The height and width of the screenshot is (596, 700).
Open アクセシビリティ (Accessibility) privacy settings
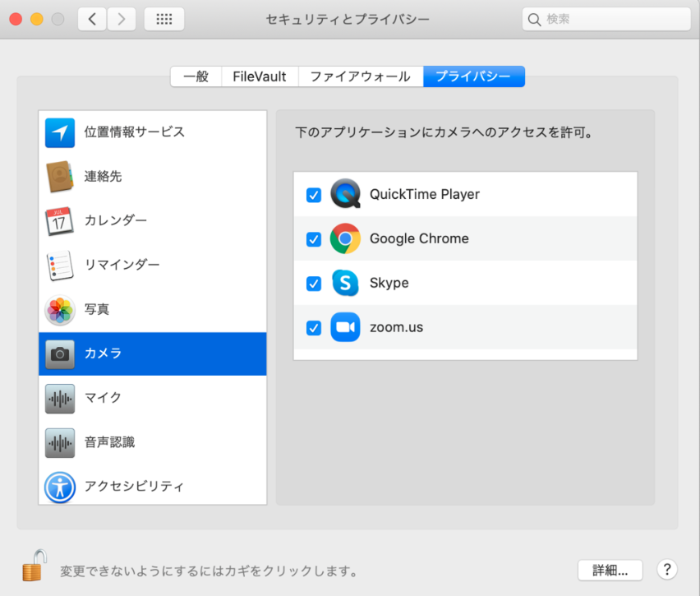(59, 487)
